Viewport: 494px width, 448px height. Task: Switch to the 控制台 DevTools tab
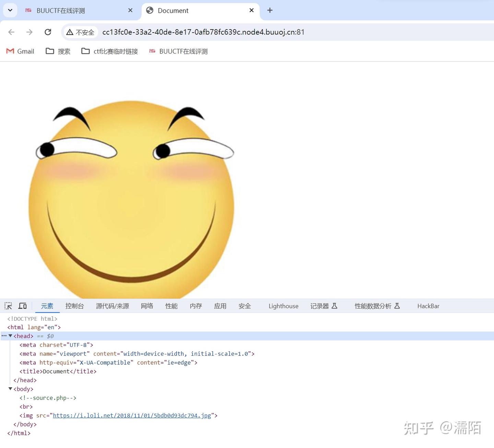75,306
